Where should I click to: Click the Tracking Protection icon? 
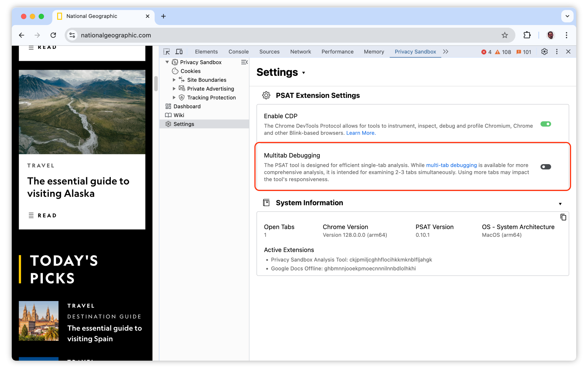click(x=181, y=97)
